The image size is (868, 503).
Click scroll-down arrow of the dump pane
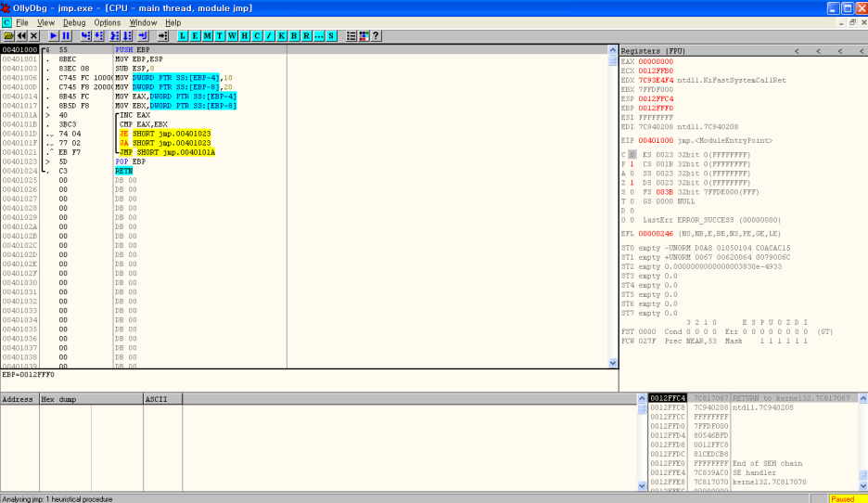(642, 485)
